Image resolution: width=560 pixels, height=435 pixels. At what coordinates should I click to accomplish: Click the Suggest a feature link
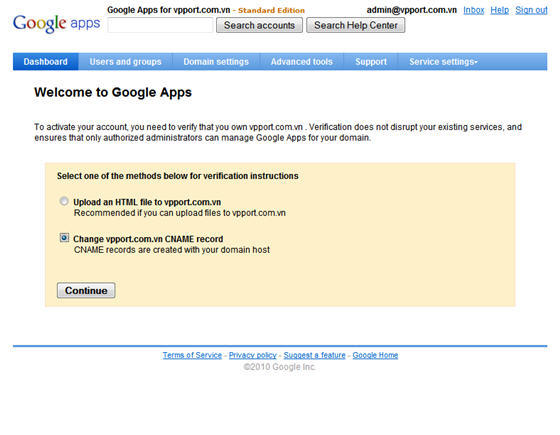point(314,355)
